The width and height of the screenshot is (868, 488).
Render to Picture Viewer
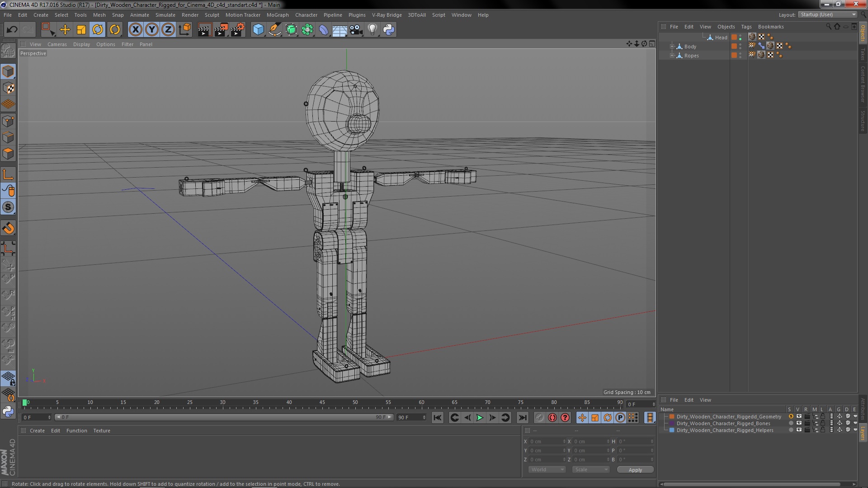pos(221,30)
